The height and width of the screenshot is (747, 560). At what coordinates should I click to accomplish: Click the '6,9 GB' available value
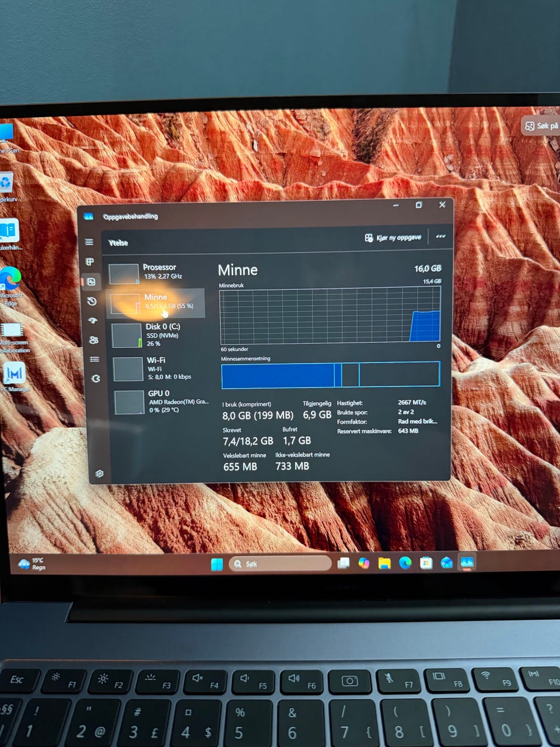317,415
